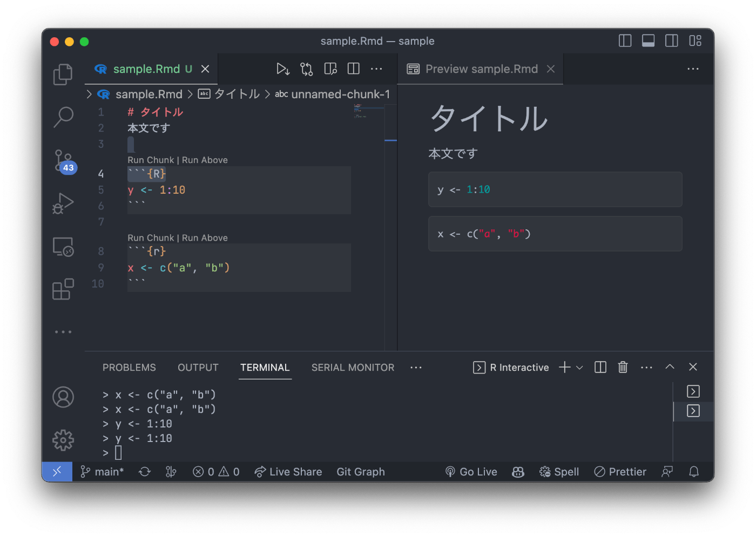Start a Live Share session
Screen dimensions: 756x537
pos(288,472)
